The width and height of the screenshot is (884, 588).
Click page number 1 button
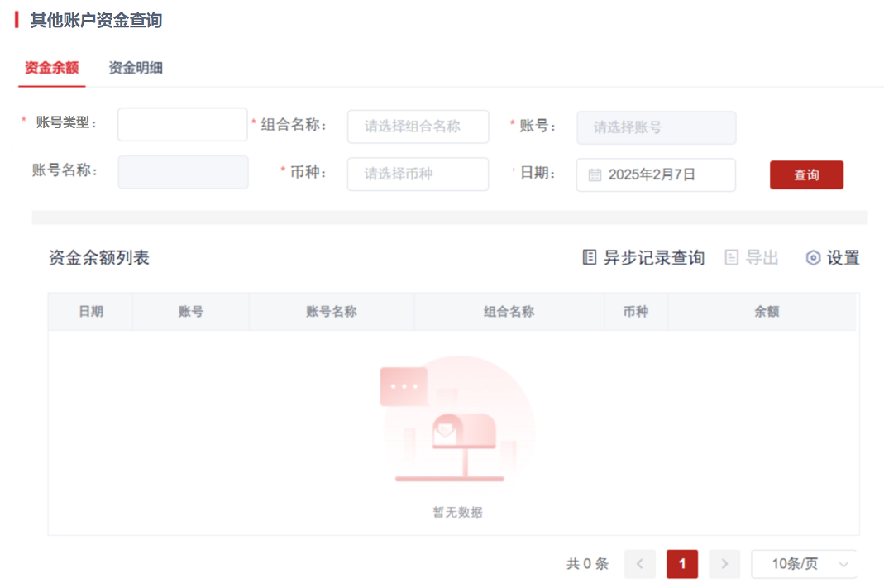682,564
